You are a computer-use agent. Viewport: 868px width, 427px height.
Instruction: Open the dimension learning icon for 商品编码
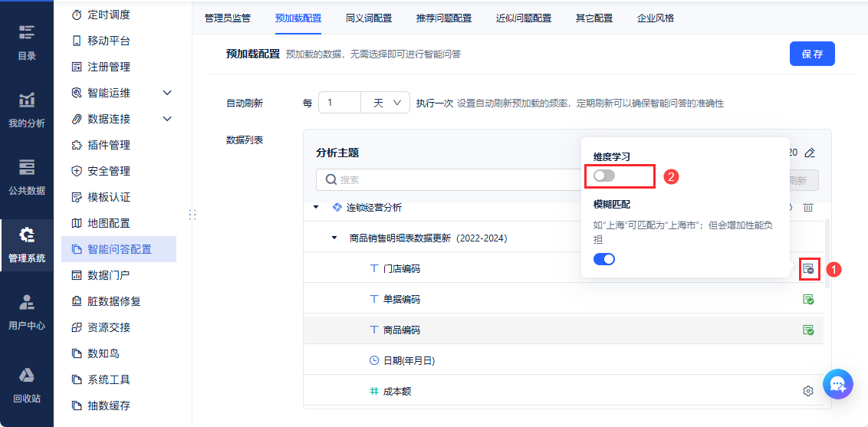(x=808, y=330)
